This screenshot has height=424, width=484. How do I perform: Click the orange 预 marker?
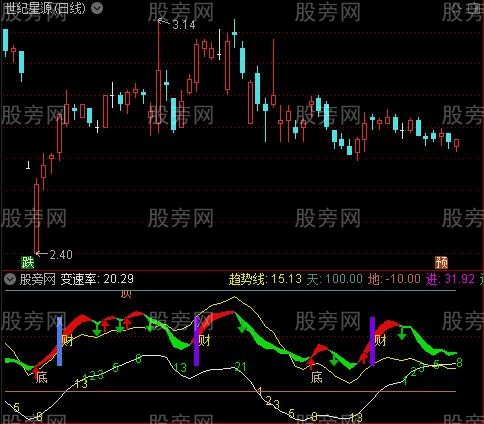[x=441, y=263]
